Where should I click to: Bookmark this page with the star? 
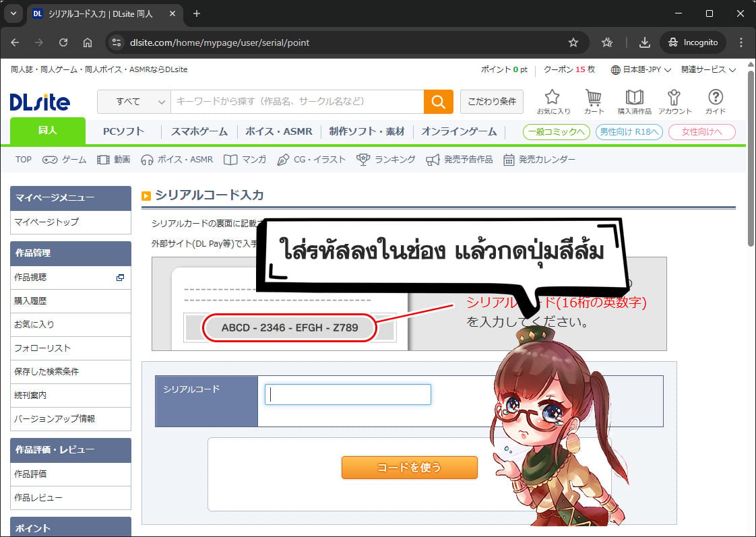point(573,42)
